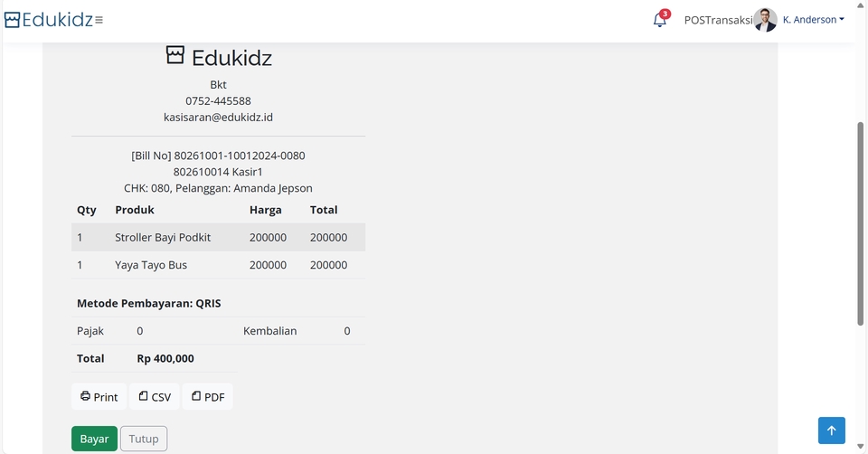
Task: Open notifications bell with 3 badge
Action: [660, 19]
